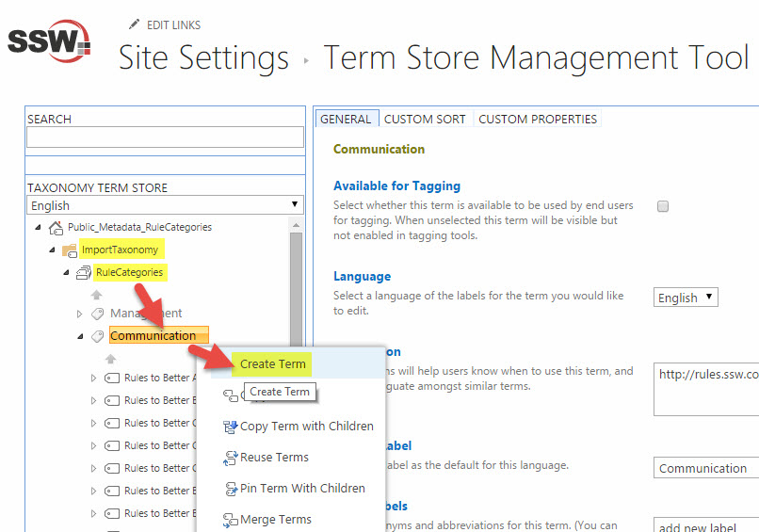759x532 pixels.
Task: Switch to the CUSTOM SORT tab
Action: (x=425, y=120)
